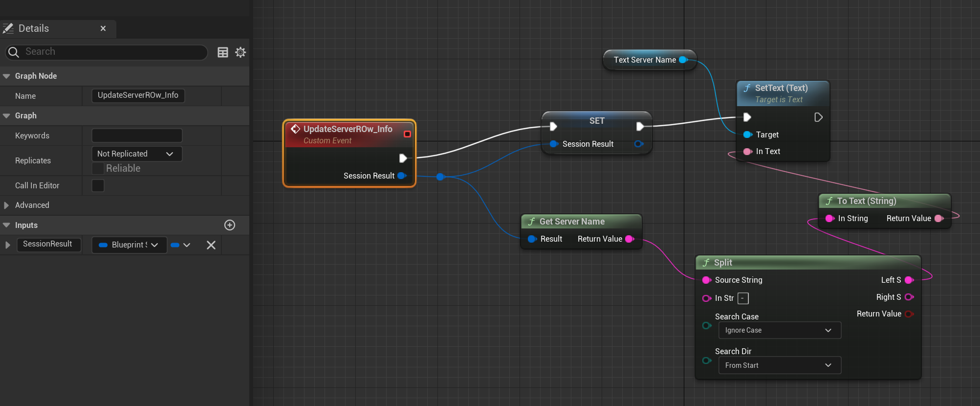Click the Get Server Name Return Value pin
Viewport: 980px width, 406px height.
630,239
